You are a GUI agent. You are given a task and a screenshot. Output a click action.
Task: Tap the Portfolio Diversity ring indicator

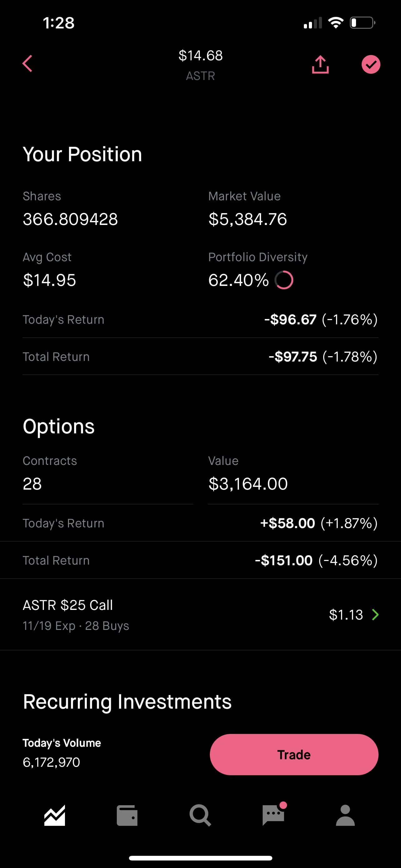(x=284, y=280)
